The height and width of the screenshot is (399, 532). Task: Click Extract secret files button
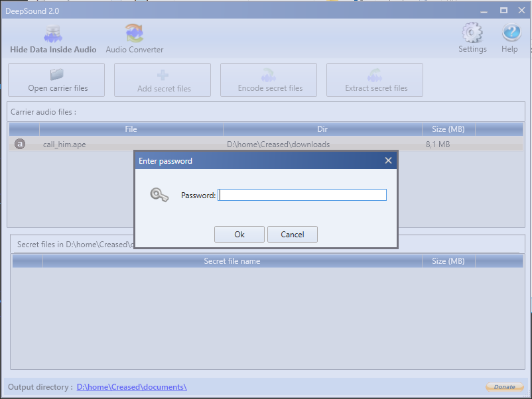click(x=375, y=80)
